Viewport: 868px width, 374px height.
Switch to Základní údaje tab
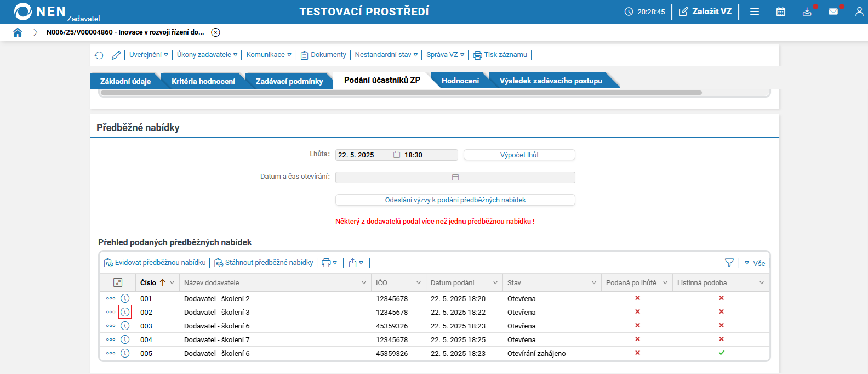click(125, 81)
